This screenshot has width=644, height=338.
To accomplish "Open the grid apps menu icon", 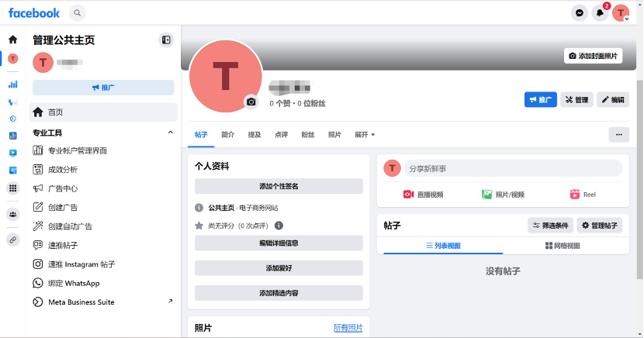I will tap(12, 188).
